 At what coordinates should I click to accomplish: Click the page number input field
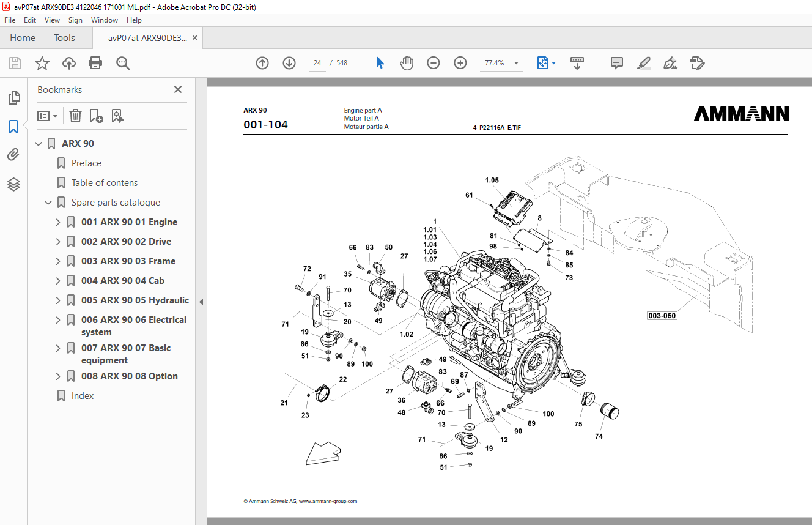tap(317, 63)
